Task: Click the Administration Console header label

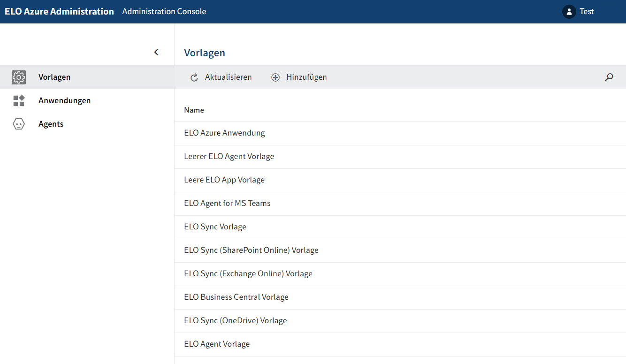Action: click(x=164, y=12)
